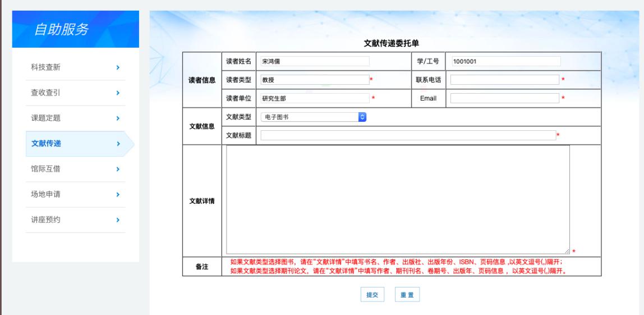Click the chevron arrow beside 讲座预约
Viewport: 644px width, 315px height.
point(118,220)
